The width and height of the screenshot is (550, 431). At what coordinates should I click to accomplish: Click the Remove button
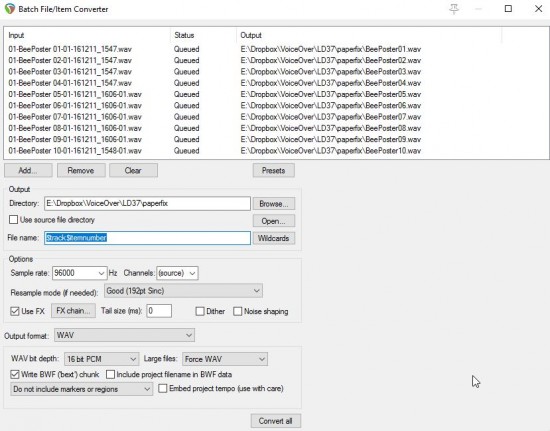point(81,170)
